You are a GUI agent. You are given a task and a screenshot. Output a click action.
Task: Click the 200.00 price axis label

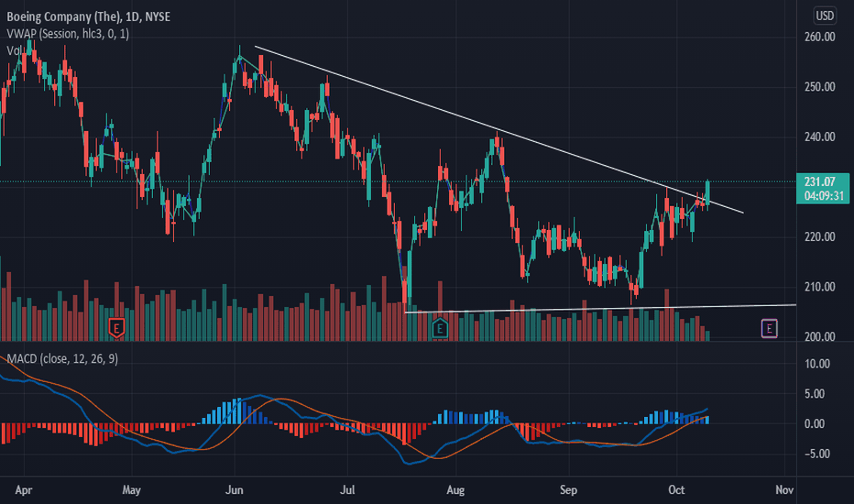(820, 336)
